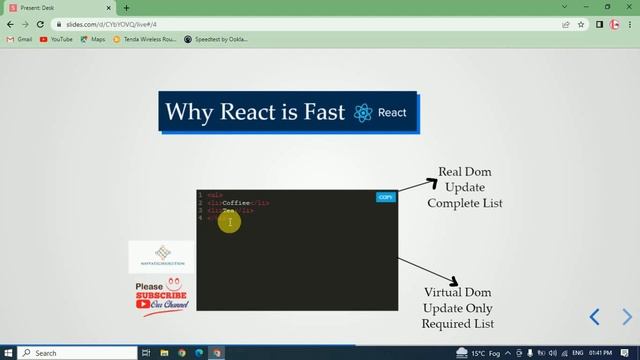Open the weather widget showing 15°C Fog
The width and height of the screenshot is (640, 360).
pos(478,353)
